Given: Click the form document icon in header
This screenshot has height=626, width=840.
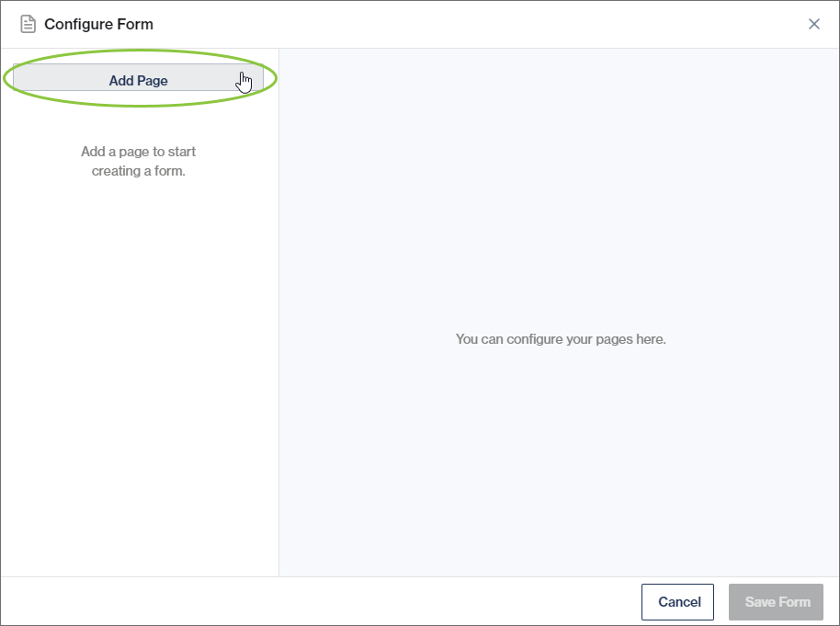Looking at the screenshot, I should click(x=28, y=24).
